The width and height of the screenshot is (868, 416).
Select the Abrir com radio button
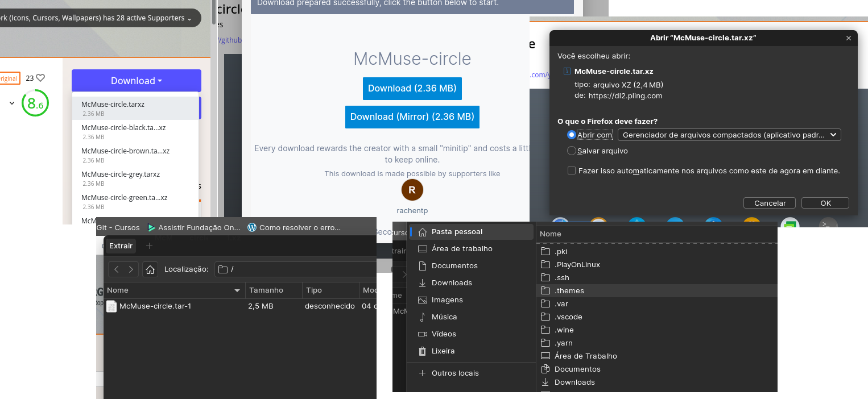pos(572,135)
